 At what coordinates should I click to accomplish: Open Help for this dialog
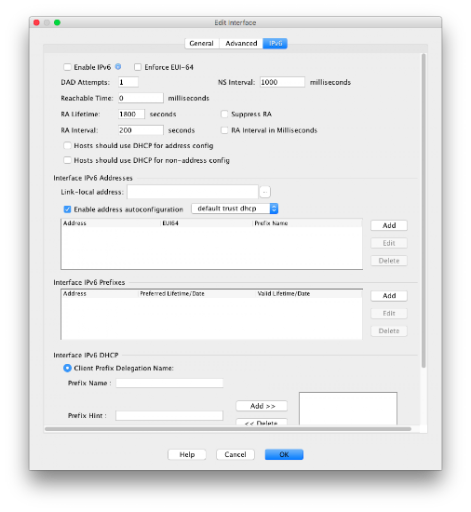point(187,455)
